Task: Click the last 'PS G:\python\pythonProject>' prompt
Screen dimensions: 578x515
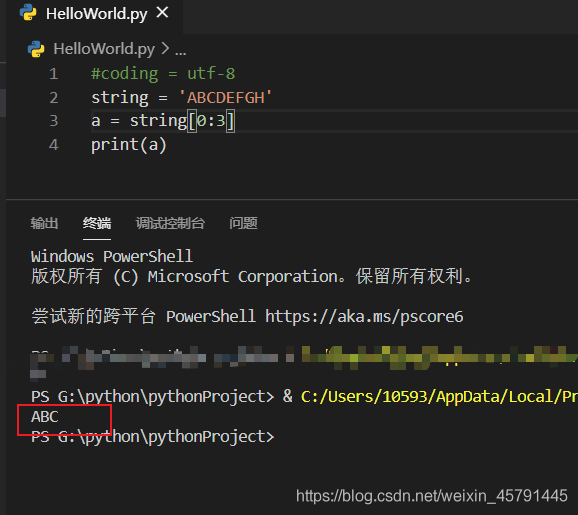Action: [x=153, y=437]
